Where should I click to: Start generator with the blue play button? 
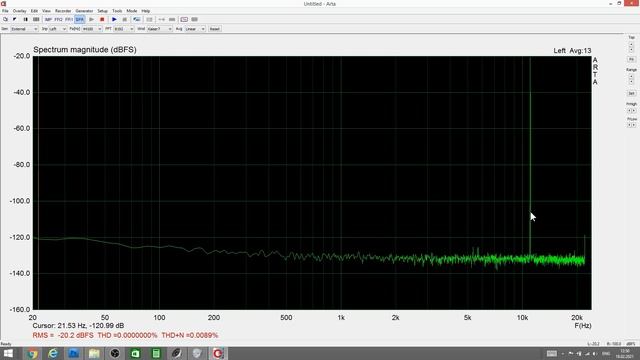coord(114,19)
